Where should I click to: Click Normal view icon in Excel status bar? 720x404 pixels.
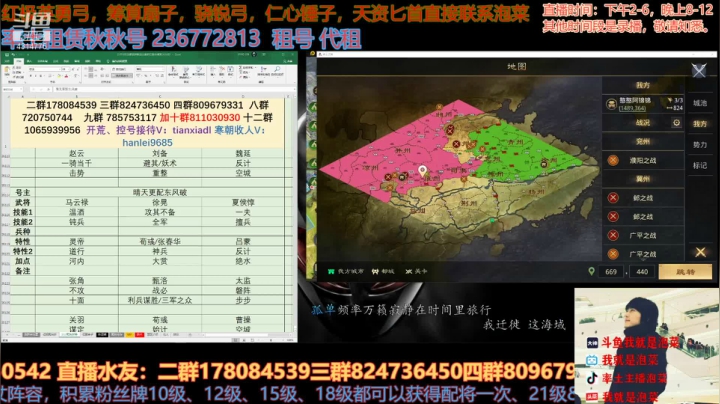tap(236, 340)
